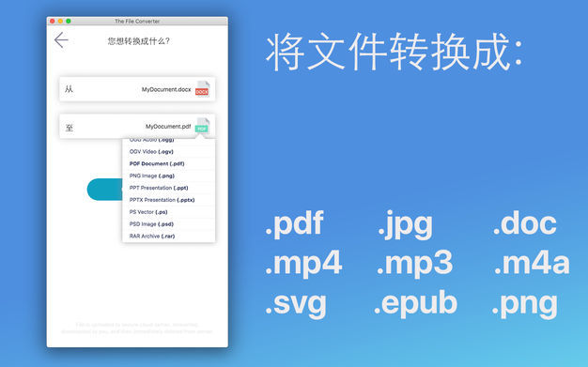Go back with the arrow icon
Viewport: 588px width, 367px height.
point(61,40)
